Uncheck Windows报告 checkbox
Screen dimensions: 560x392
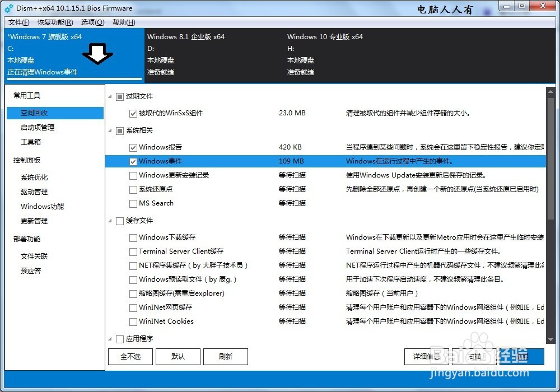pyautogui.click(x=133, y=147)
